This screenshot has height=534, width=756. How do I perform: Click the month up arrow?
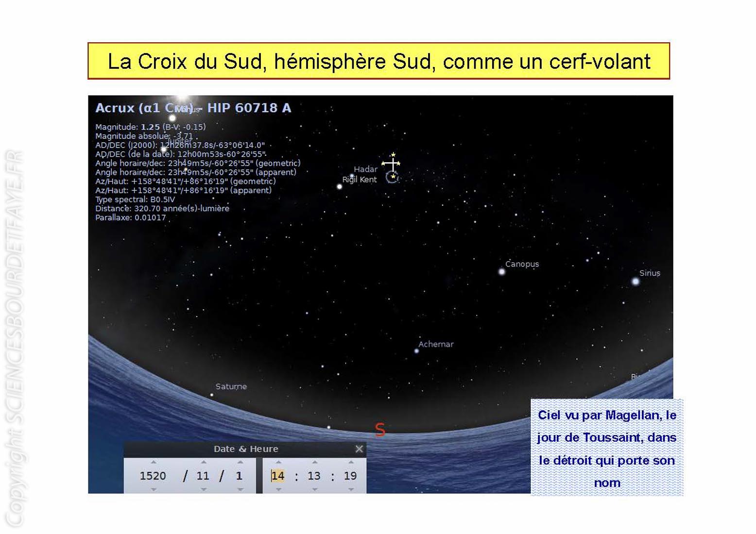(x=204, y=462)
